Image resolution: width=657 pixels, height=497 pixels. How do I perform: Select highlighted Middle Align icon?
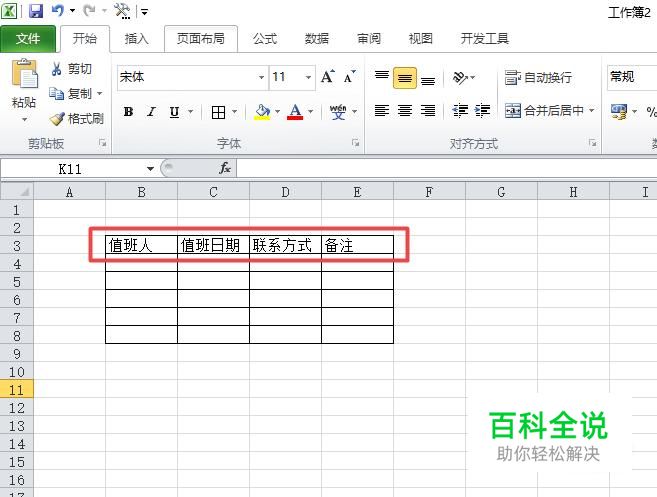[405, 78]
